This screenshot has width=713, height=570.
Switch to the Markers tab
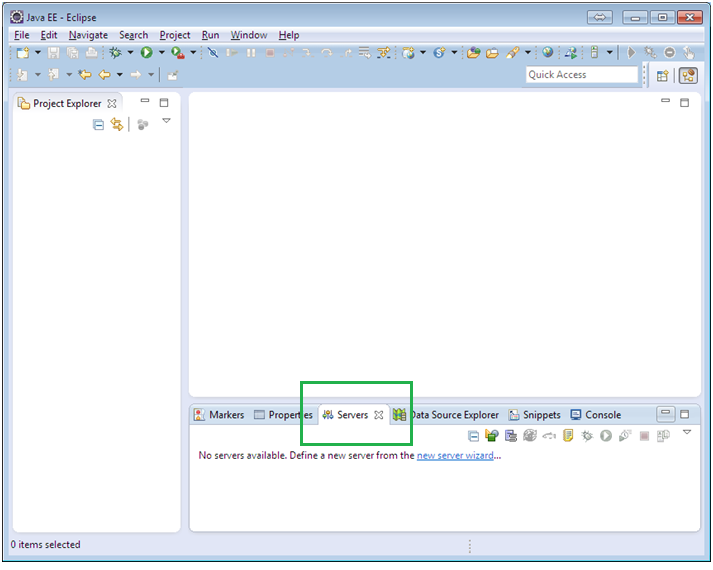click(x=219, y=415)
